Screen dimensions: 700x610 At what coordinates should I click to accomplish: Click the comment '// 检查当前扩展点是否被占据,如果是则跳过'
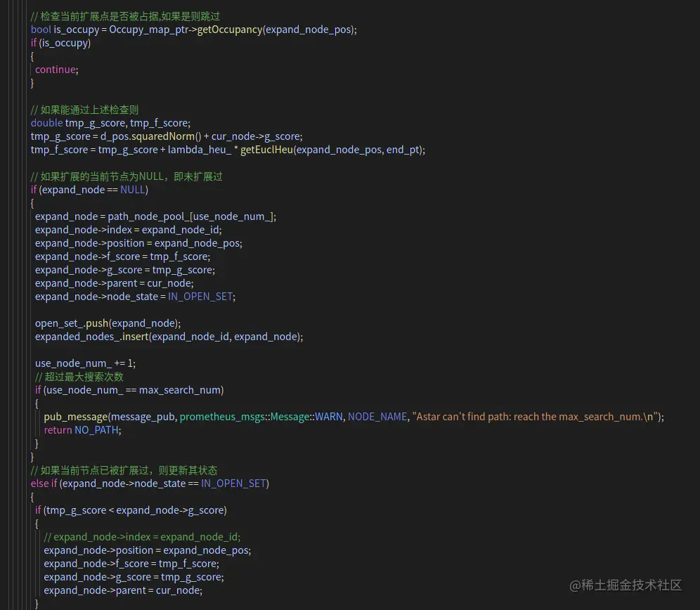tap(125, 17)
